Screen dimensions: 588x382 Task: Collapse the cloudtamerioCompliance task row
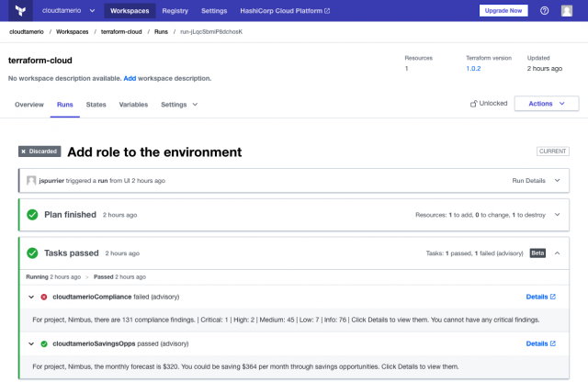[31, 297]
